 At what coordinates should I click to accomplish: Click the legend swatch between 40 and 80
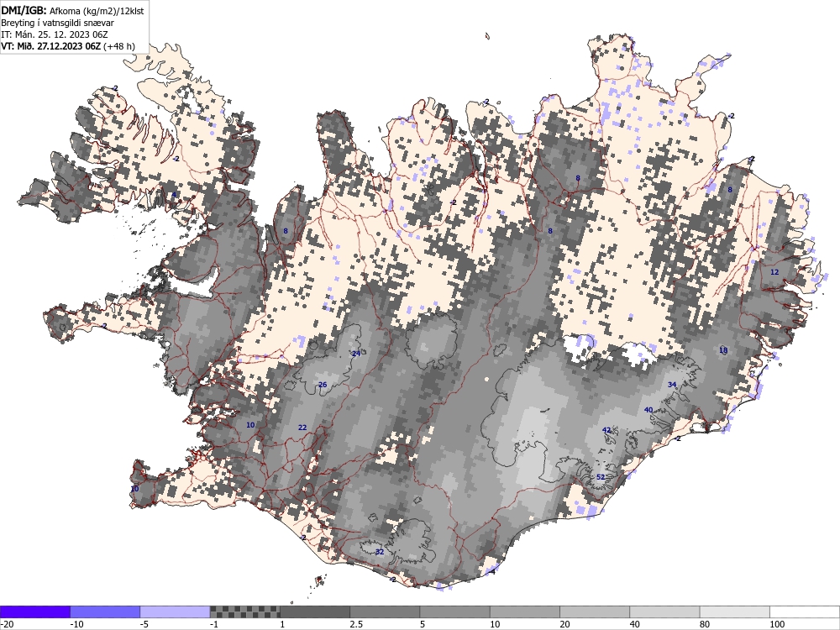664,612
